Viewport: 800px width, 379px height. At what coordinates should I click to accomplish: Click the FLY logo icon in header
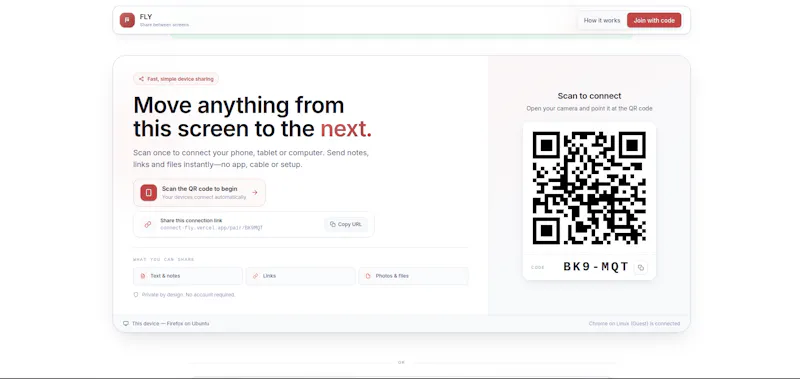coord(127,20)
